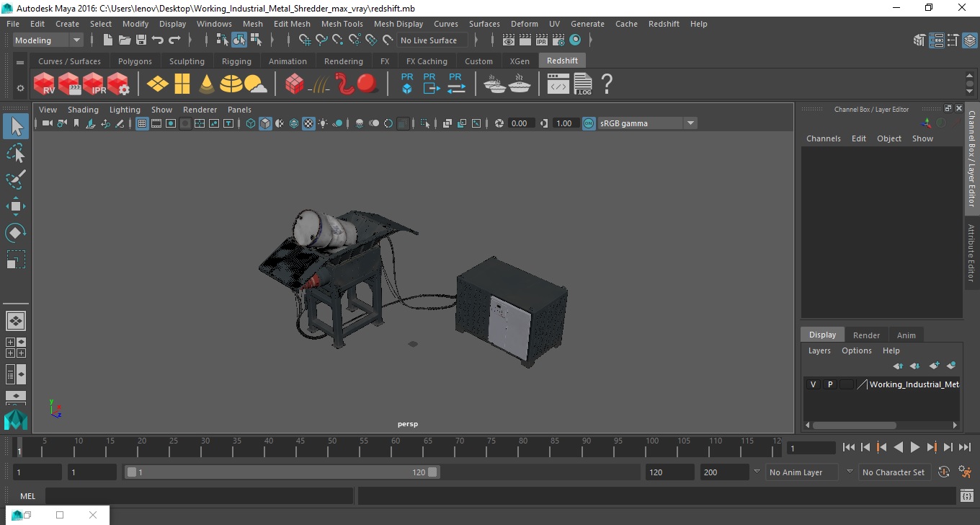This screenshot has height=525, width=980.
Task: Open Render View from status line
Action: coord(509,40)
